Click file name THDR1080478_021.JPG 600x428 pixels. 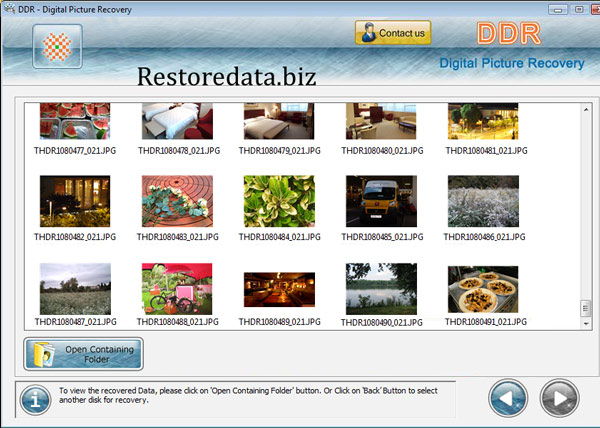(x=179, y=151)
